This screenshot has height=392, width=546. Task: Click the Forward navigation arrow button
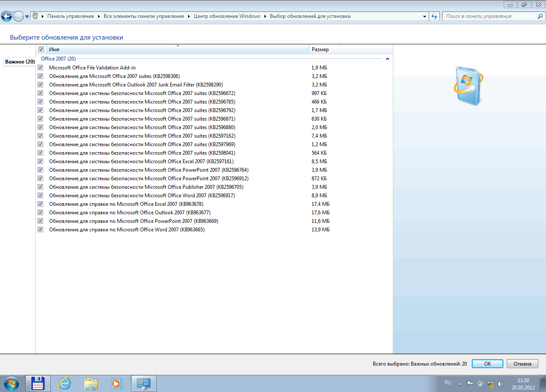[x=19, y=17]
